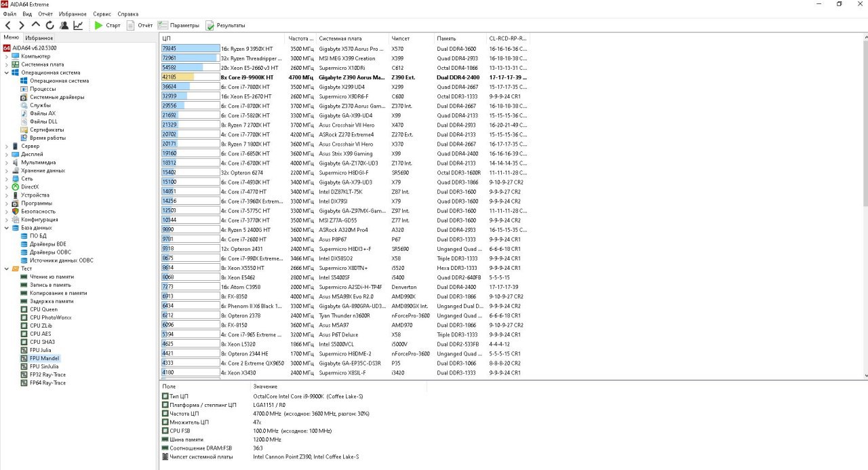The height and width of the screenshot is (470, 868).
Task: Open the Избранное menu in menu bar
Action: click(x=73, y=14)
